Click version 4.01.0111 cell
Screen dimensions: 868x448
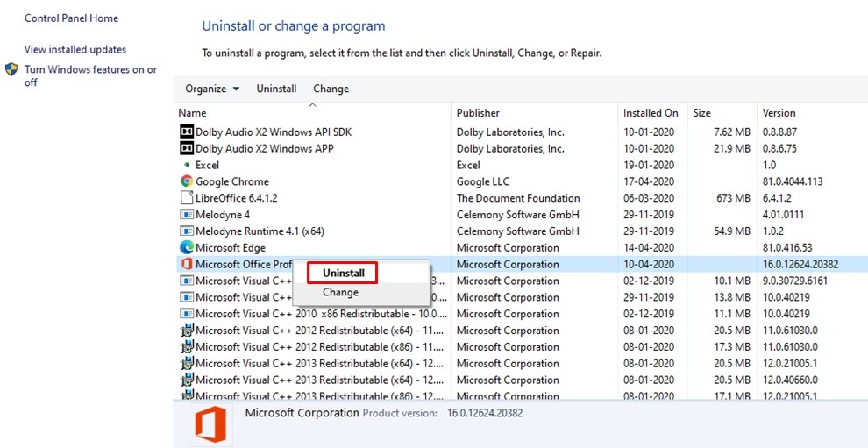click(783, 214)
